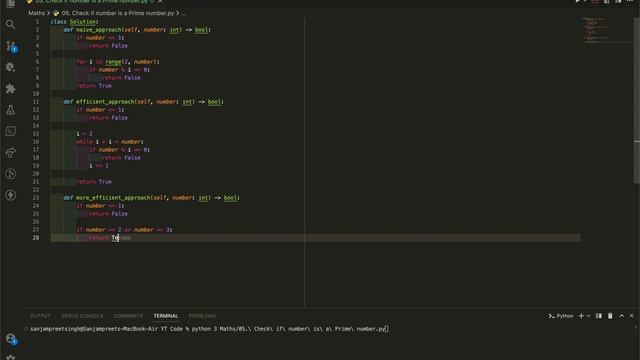Click line number 28 in gutter
This screenshot has height=360, width=640.
click(36, 238)
